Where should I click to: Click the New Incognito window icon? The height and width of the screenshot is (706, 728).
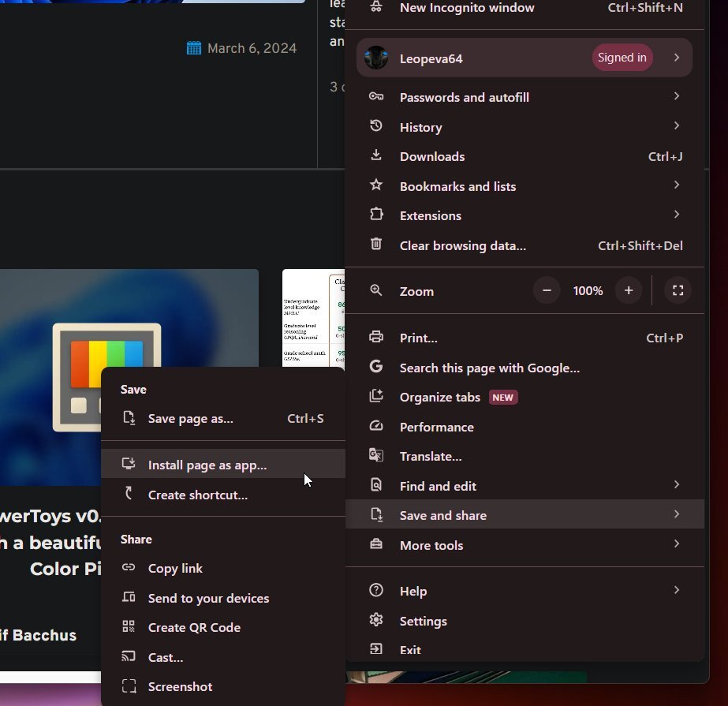coord(376,7)
